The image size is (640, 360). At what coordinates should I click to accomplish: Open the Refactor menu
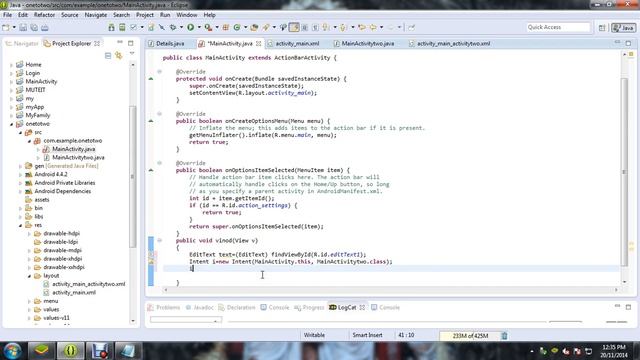pos(44,15)
